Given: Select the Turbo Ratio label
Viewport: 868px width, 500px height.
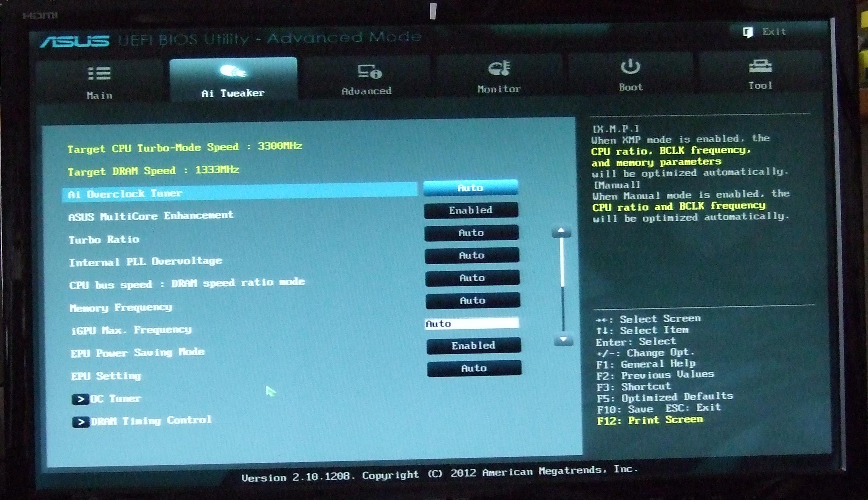Looking at the screenshot, I should coord(104,239).
